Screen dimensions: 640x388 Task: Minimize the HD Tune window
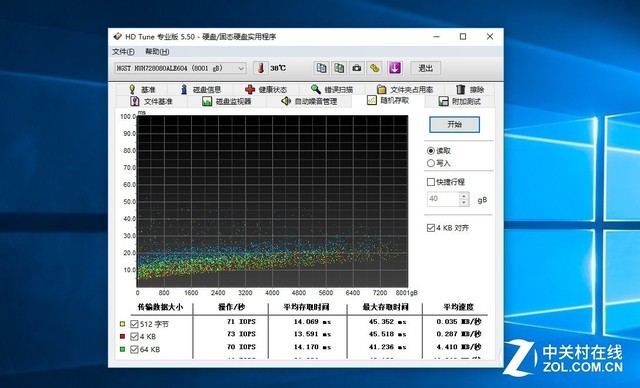pos(437,37)
